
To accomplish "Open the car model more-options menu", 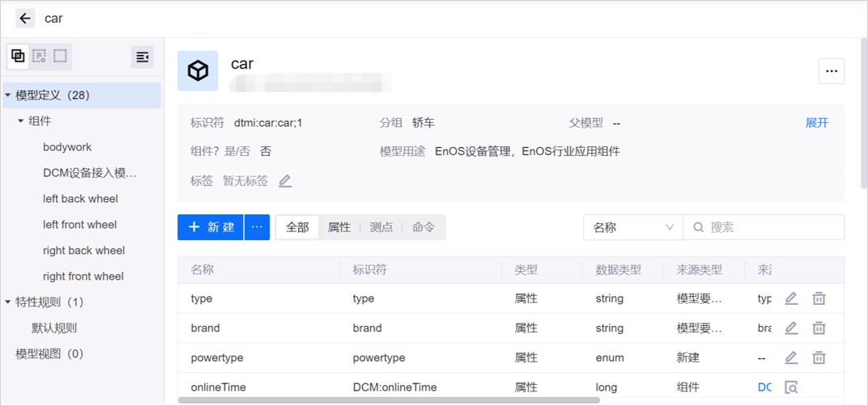I will pyautogui.click(x=832, y=71).
